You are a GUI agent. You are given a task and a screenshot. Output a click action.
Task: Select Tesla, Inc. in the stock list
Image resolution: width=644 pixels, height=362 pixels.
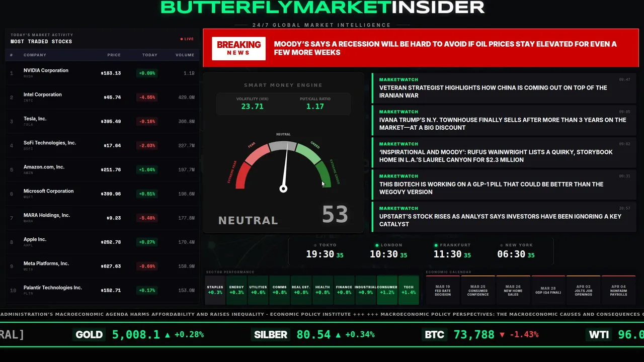coord(102,121)
